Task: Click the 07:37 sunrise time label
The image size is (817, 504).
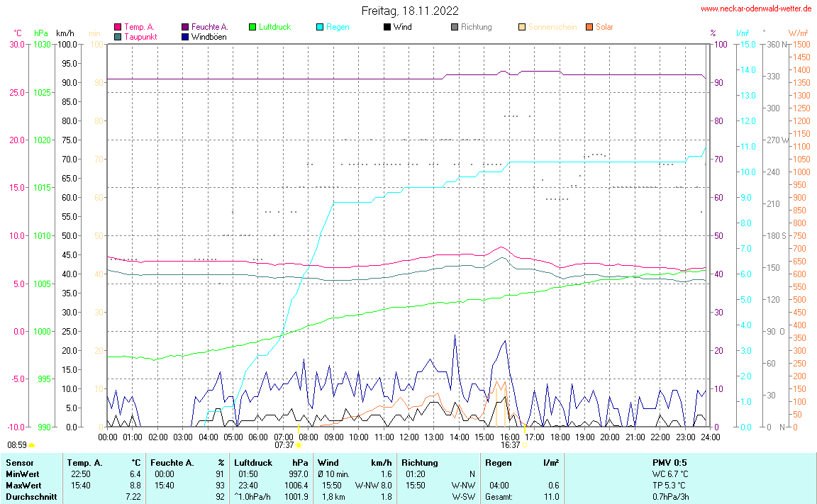Action: coord(284,445)
